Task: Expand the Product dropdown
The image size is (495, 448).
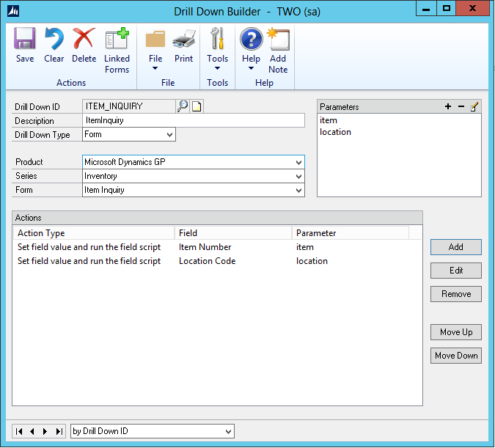Action: pyautogui.click(x=298, y=162)
